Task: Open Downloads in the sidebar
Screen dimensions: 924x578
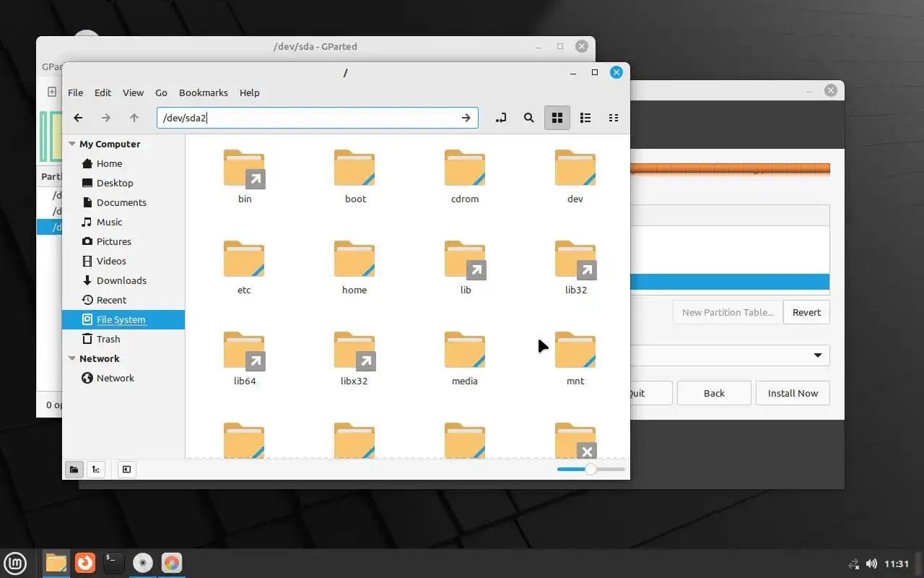Action: coord(123,280)
